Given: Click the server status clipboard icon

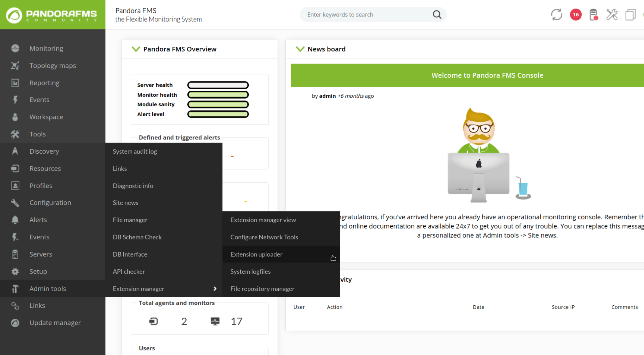Looking at the screenshot, I should coord(594,15).
